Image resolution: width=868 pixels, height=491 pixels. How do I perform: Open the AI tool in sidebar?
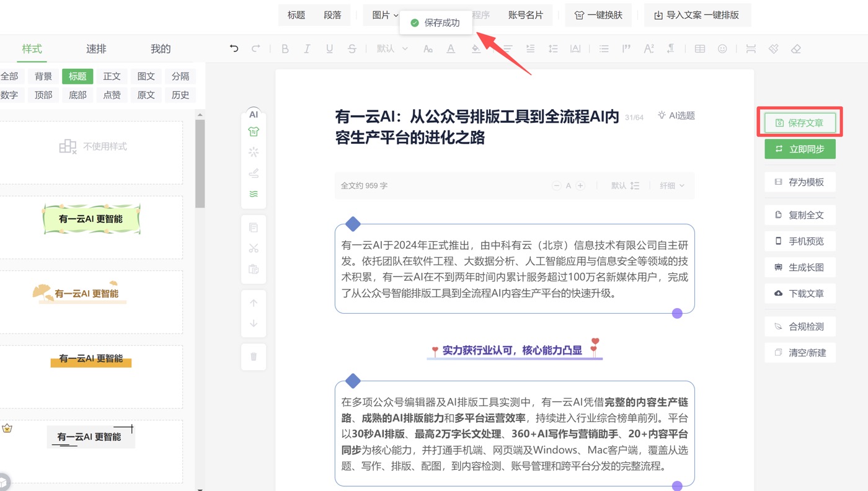(254, 115)
